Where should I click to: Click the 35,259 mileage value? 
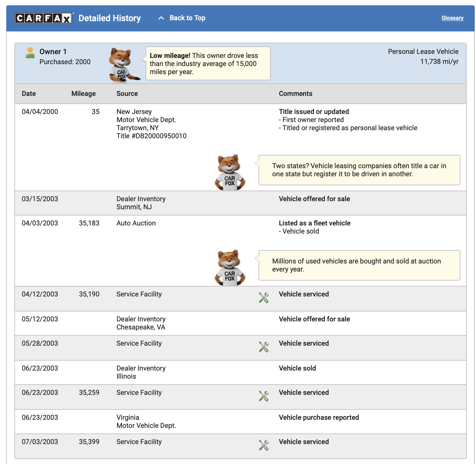89,393
